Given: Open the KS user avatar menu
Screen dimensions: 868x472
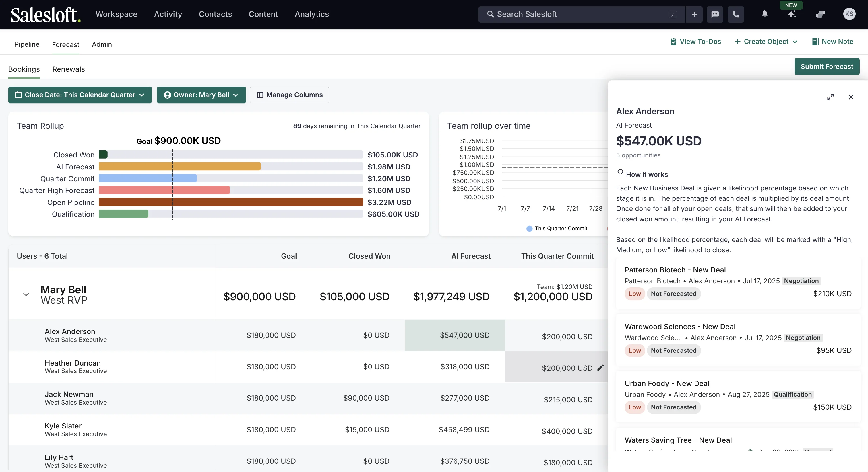Looking at the screenshot, I should click(849, 14).
